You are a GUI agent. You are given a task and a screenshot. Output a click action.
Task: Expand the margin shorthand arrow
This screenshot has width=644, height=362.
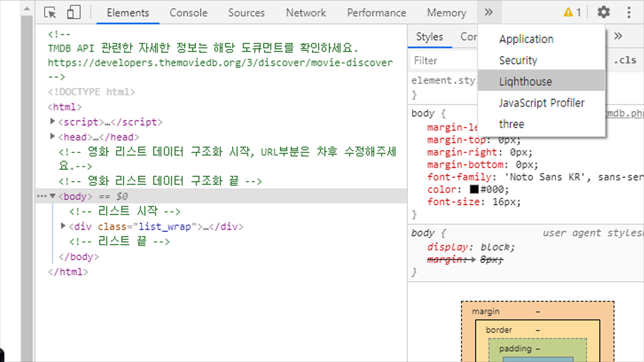point(473,259)
